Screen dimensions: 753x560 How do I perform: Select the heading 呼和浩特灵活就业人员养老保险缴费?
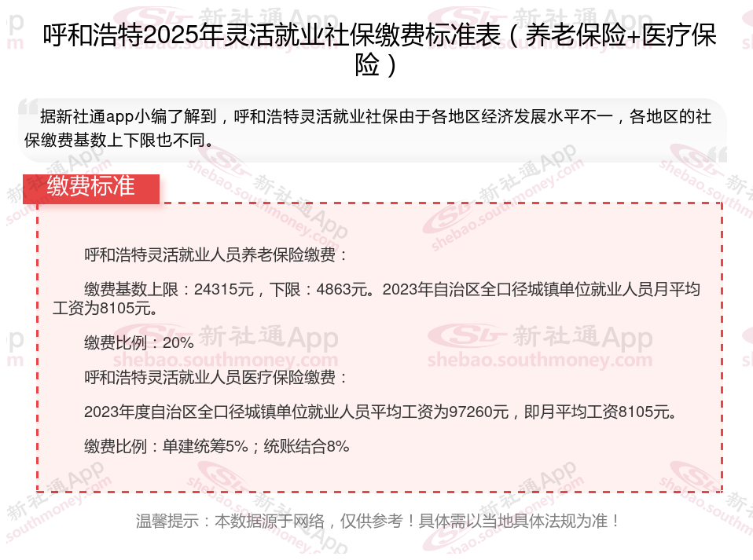215,254
